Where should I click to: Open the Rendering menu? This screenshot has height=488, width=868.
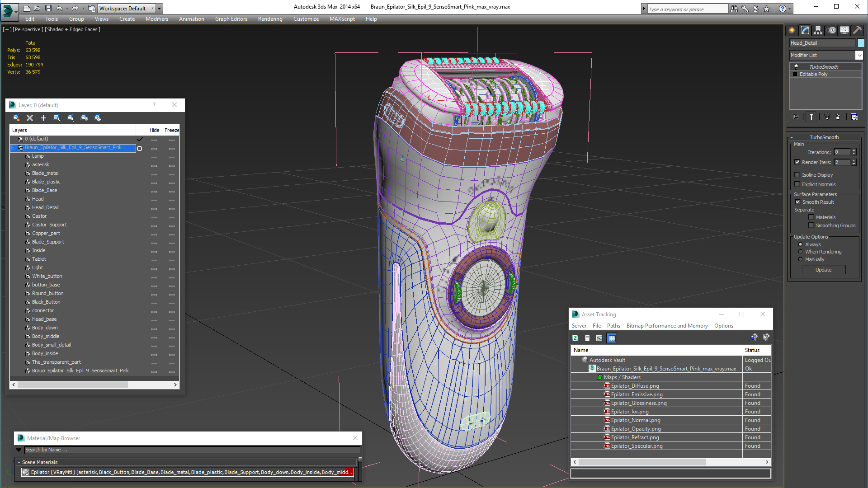click(270, 19)
